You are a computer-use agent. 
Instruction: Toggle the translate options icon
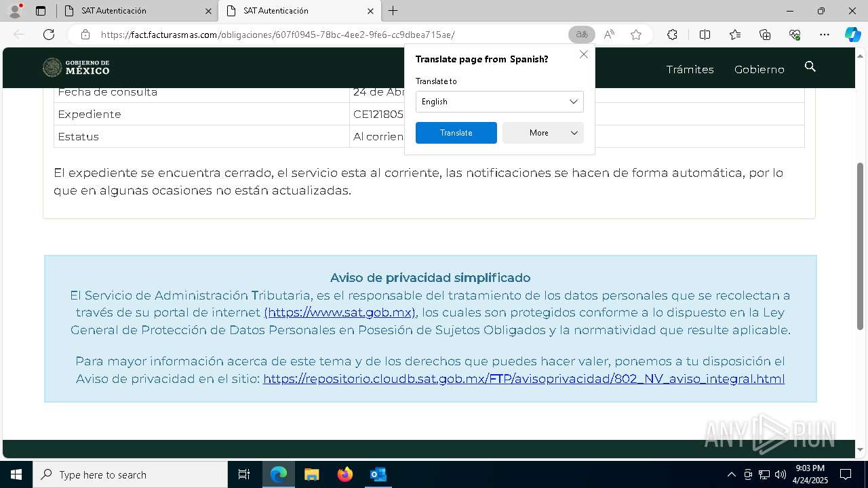(x=581, y=35)
